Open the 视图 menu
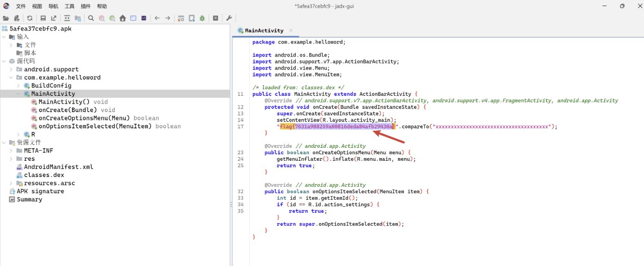The image size is (644, 272). click(37, 6)
